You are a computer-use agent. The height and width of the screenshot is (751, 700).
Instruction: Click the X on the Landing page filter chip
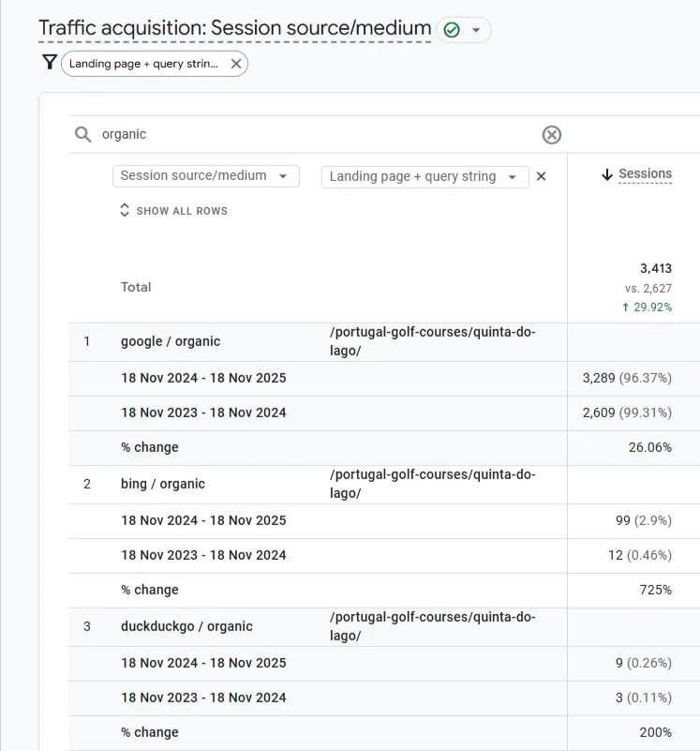click(235, 64)
